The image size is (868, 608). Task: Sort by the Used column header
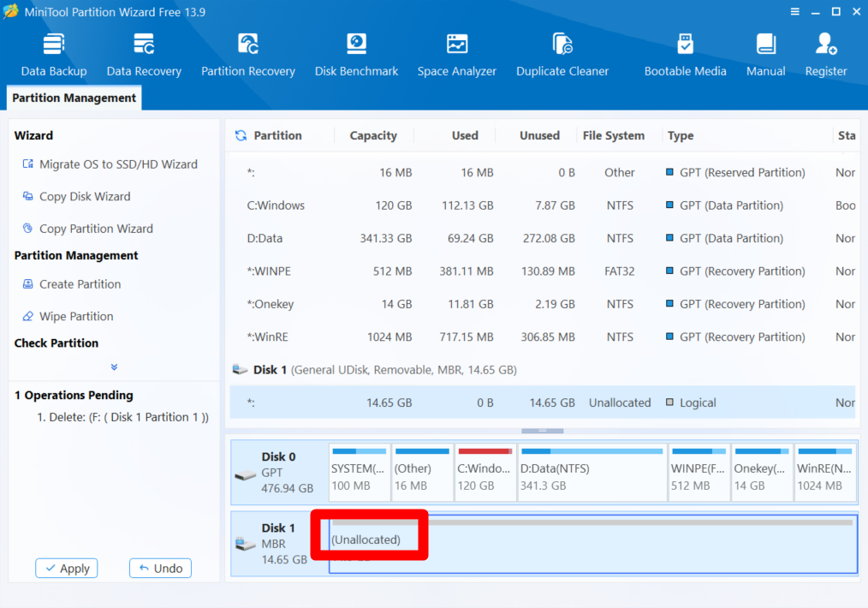tap(465, 135)
